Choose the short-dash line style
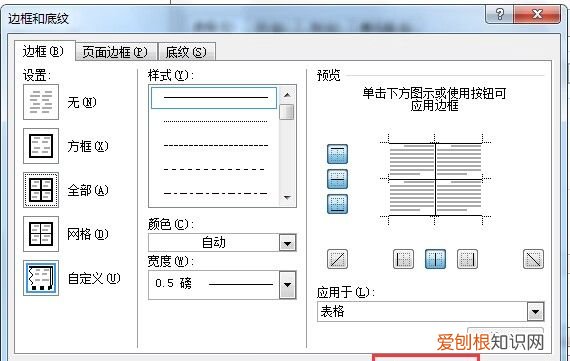Image resolution: width=570 pixels, height=361 pixels. click(x=216, y=146)
